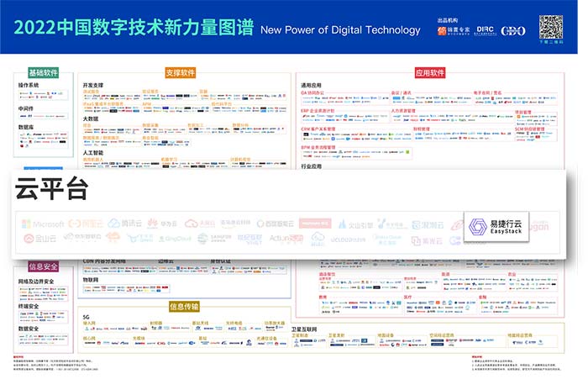588x379 pixels.
Task: Click the QingCloud logo
Action: (x=175, y=239)
